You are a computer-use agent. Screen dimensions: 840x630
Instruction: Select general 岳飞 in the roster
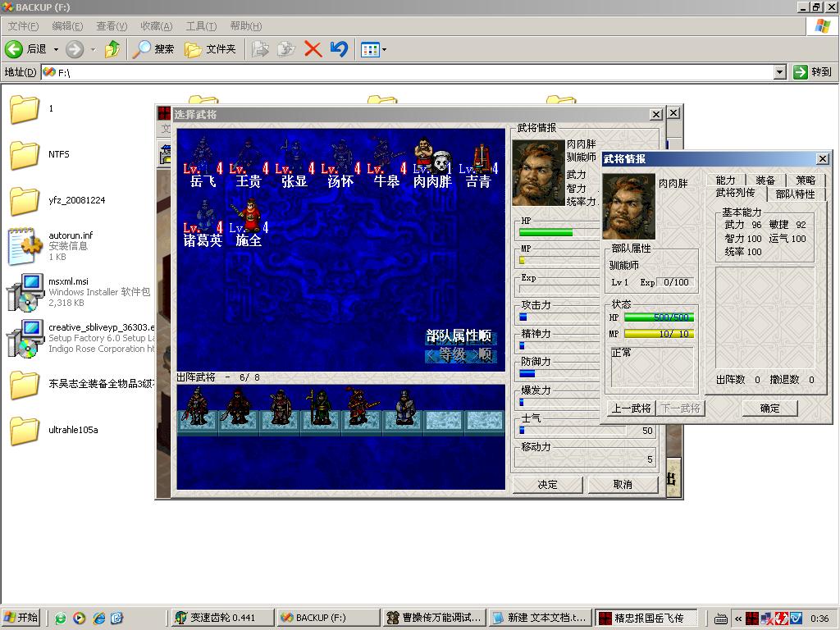coord(202,156)
